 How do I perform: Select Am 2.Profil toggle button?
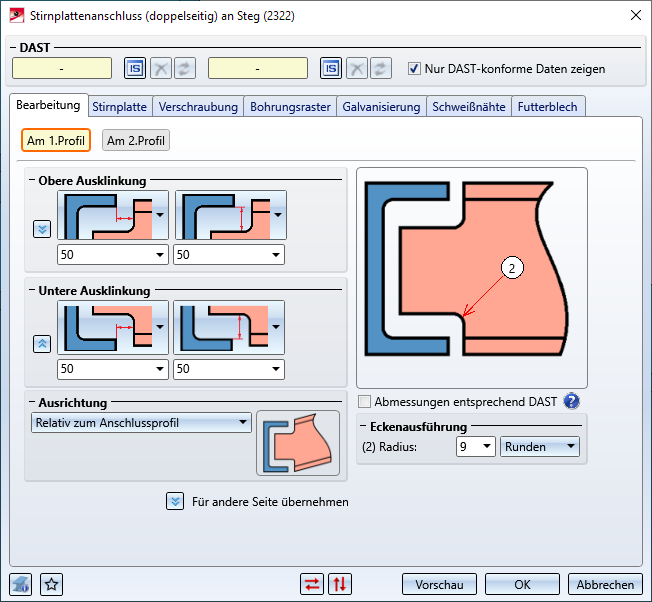(x=136, y=141)
